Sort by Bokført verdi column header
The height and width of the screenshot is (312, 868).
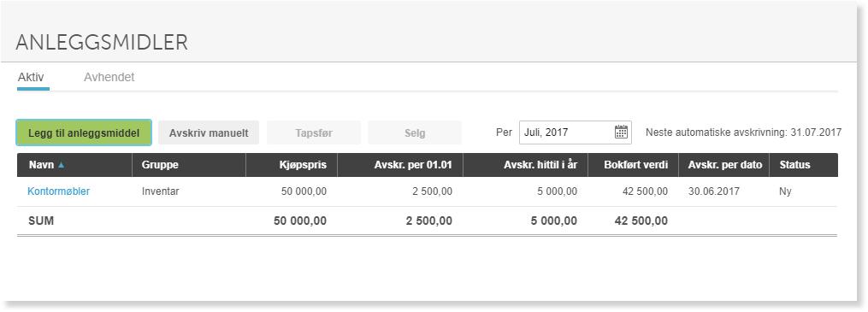(x=634, y=165)
